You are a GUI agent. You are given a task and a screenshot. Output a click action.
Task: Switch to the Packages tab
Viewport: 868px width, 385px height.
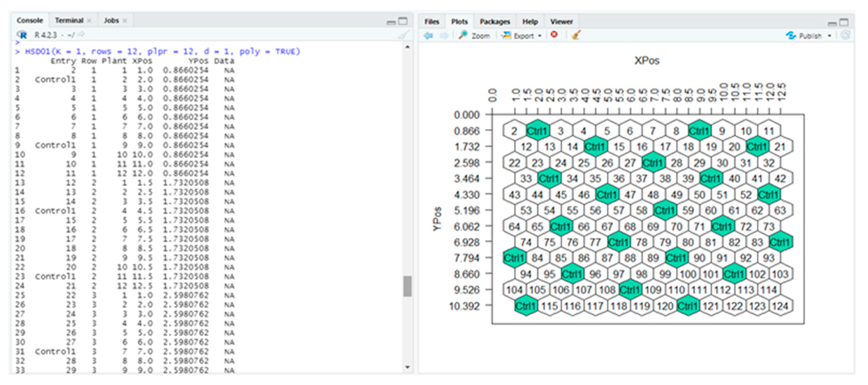click(x=494, y=22)
